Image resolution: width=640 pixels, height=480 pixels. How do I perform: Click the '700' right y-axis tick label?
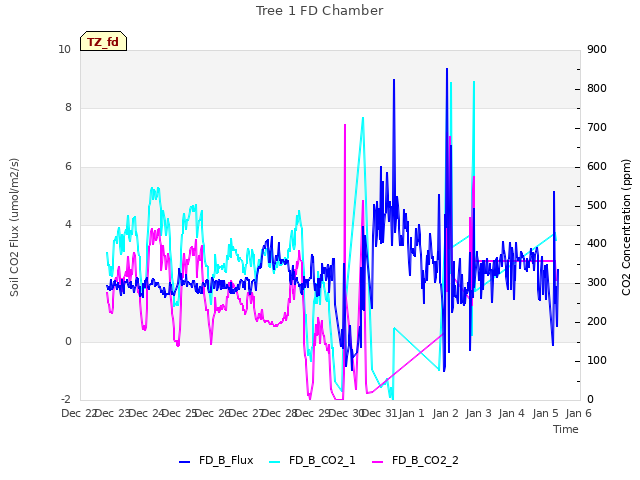point(597,127)
